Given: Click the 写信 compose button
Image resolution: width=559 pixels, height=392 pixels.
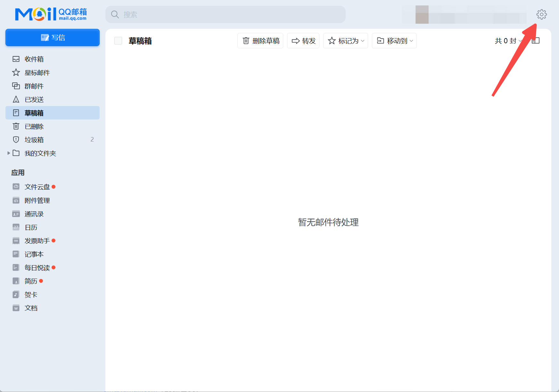Looking at the screenshot, I should coord(52,37).
